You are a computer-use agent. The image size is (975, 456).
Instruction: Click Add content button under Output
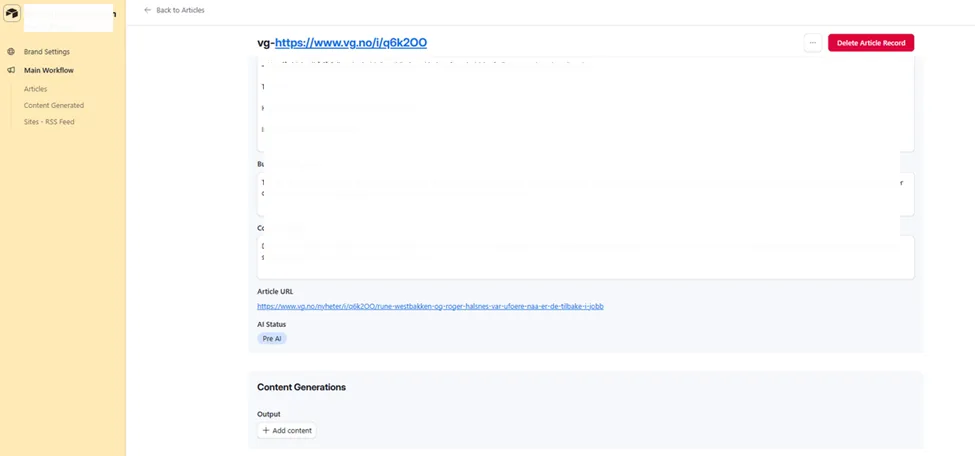point(287,430)
